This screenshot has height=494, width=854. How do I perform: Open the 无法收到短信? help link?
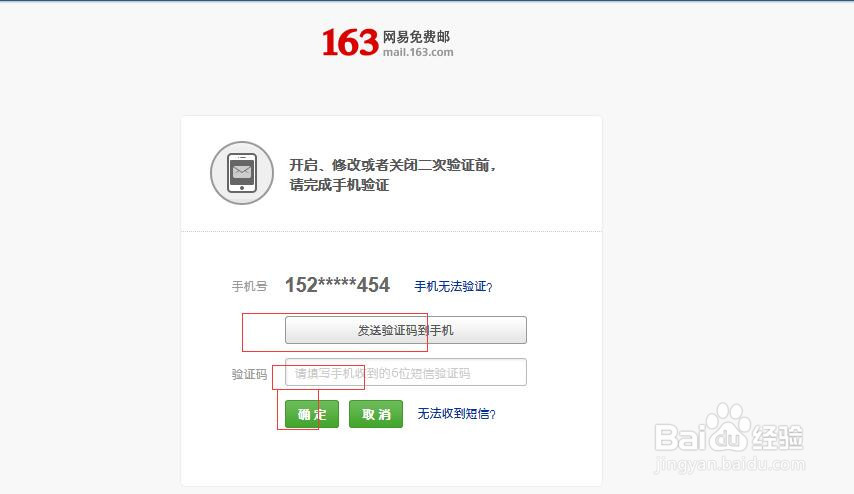(x=456, y=414)
